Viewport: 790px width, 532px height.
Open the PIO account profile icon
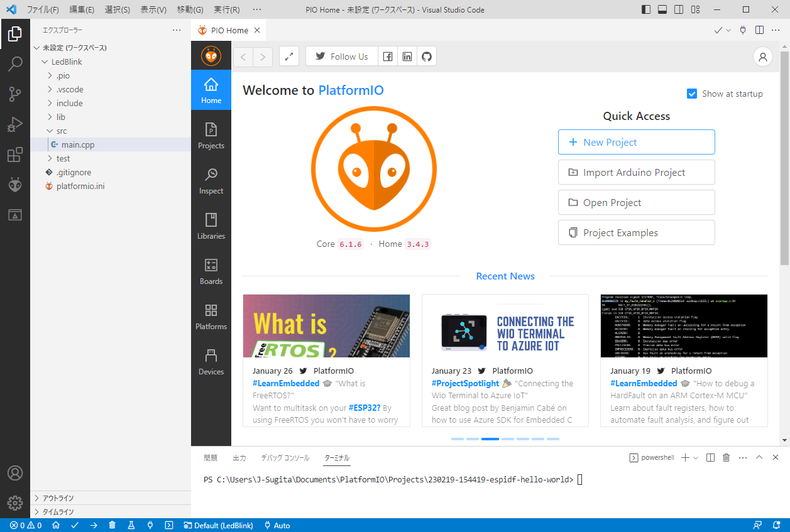point(763,57)
